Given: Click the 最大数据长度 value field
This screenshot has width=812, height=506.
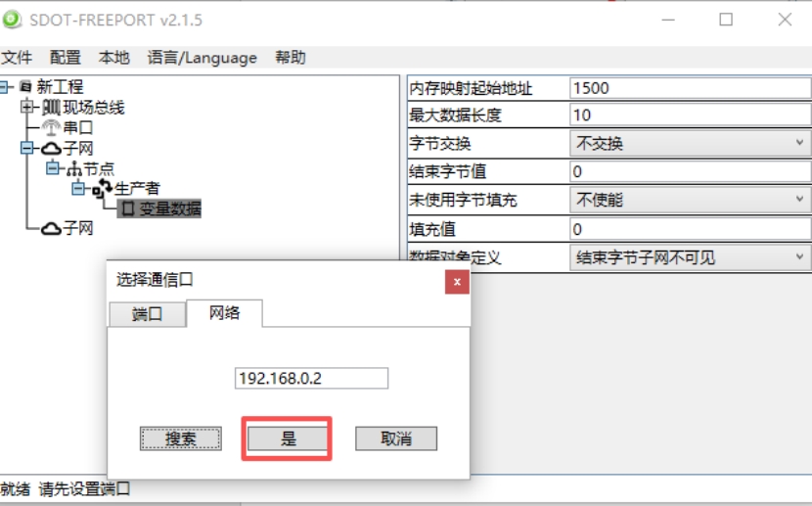Looking at the screenshot, I should [x=691, y=115].
